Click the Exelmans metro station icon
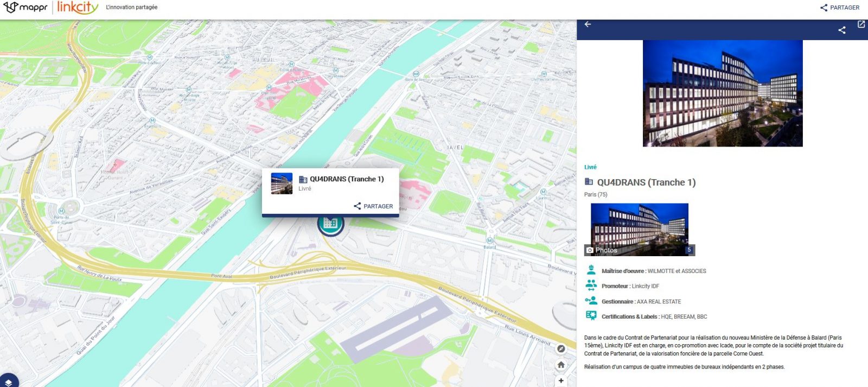 152,120
